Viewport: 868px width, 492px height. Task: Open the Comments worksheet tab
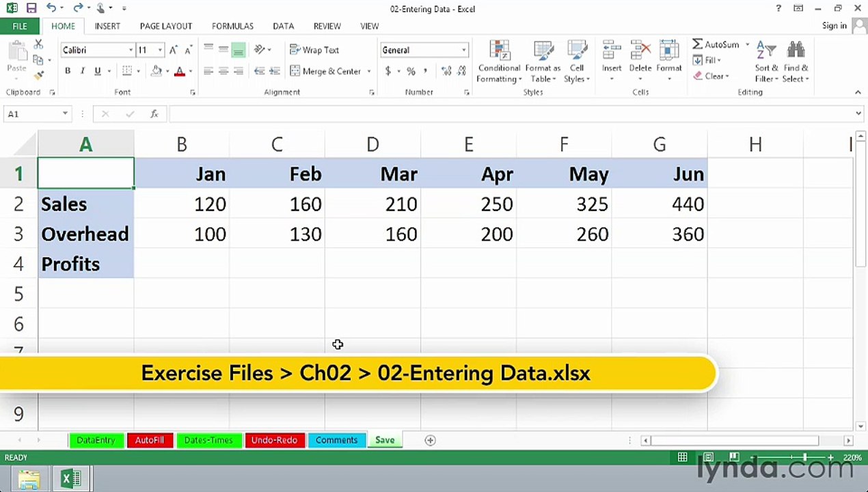coord(336,440)
